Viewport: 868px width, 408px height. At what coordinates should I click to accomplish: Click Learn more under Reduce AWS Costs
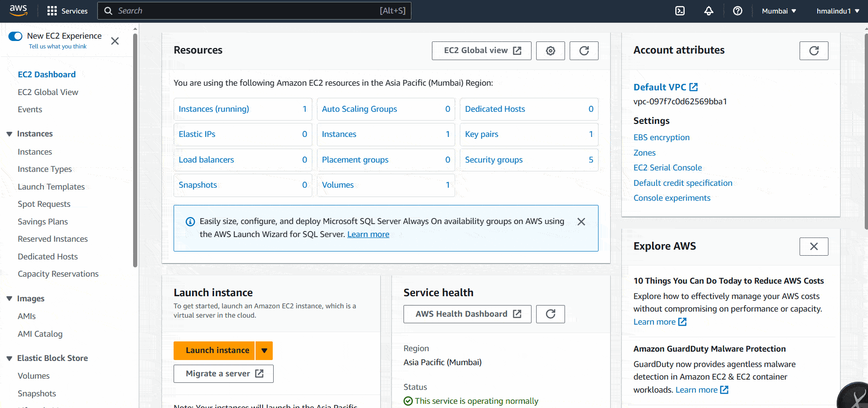tap(660, 322)
